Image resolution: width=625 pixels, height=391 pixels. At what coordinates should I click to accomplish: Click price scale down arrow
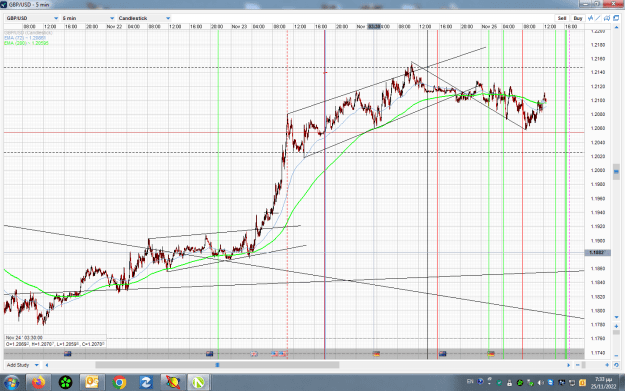pos(616,317)
